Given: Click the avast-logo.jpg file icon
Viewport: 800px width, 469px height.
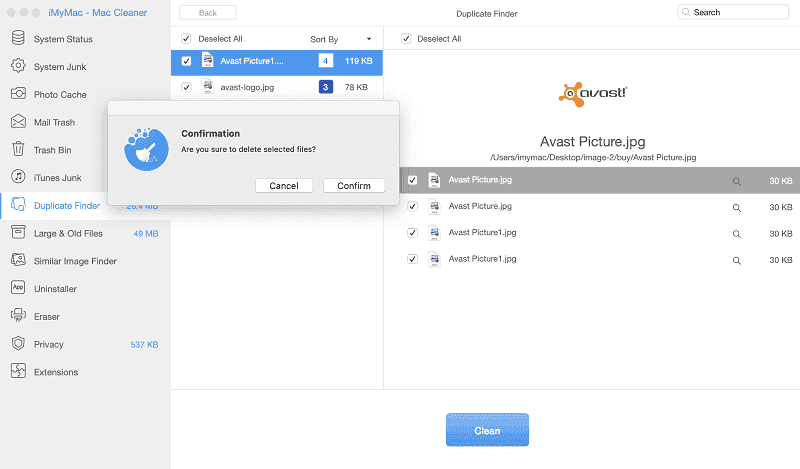Looking at the screenshot, I should pos(208,87).
